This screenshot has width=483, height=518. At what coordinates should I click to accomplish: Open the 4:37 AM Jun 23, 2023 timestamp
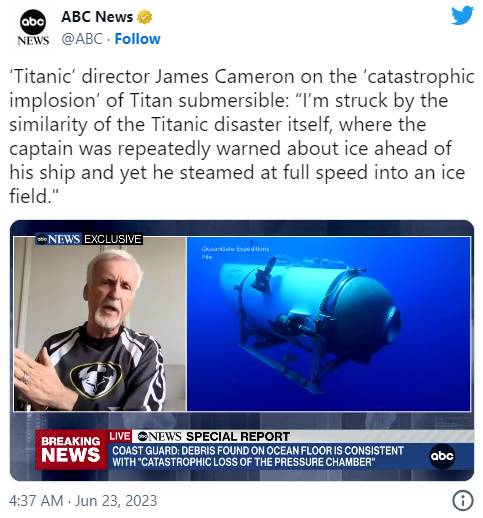coord(83,501)
